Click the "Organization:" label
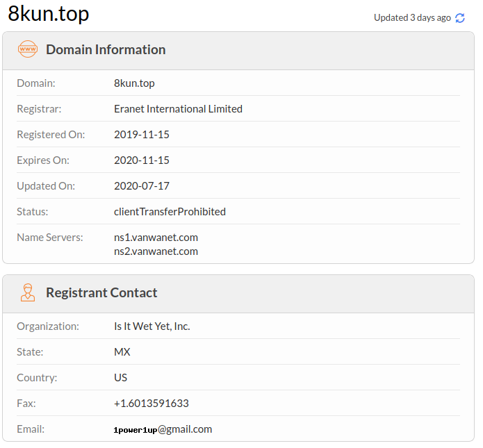 coord(48,326)
